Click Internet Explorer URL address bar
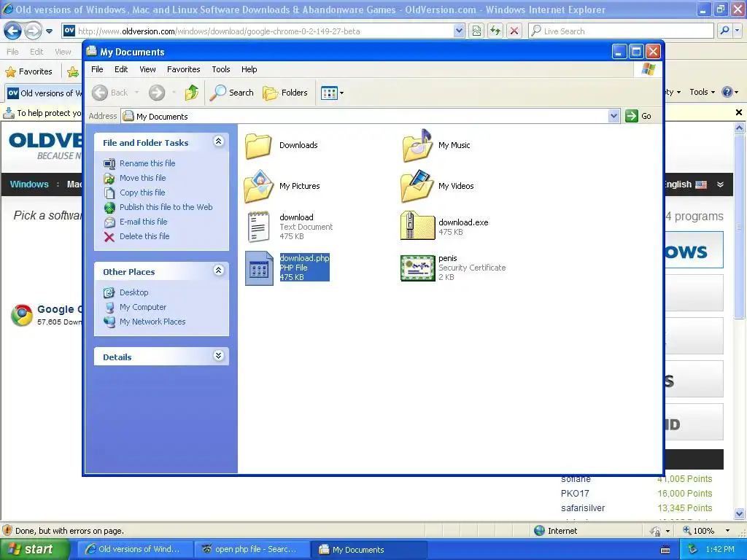This screenshot has width=747, height=560. pos(258,31)
